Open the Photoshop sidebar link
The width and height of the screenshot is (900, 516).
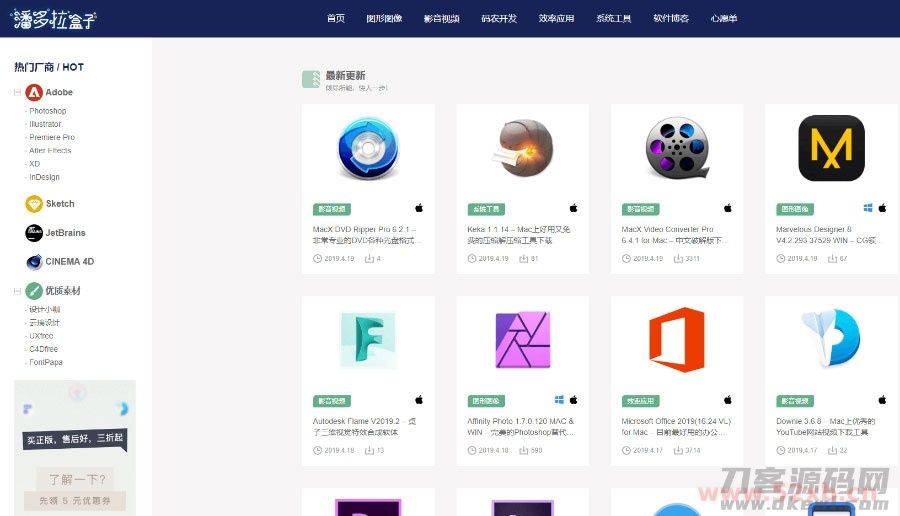(x=48, y=111)
